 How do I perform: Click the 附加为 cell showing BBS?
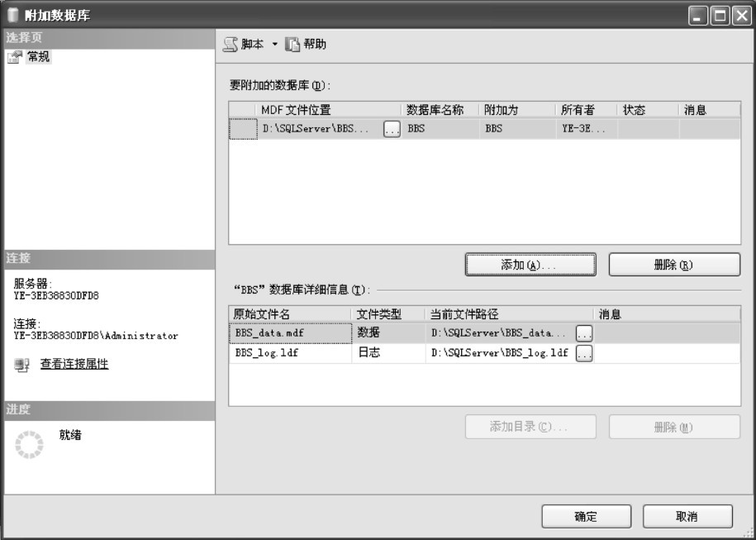(517, 129)
